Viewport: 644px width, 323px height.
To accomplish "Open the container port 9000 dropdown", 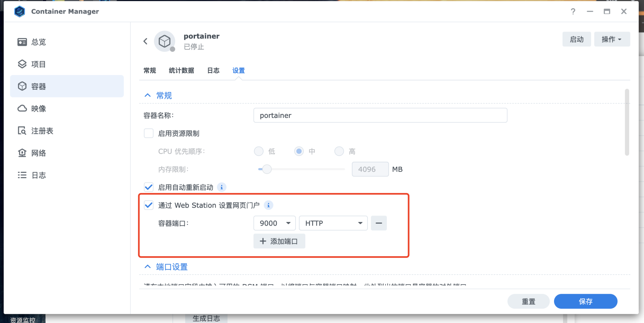I will pos(274,223).
